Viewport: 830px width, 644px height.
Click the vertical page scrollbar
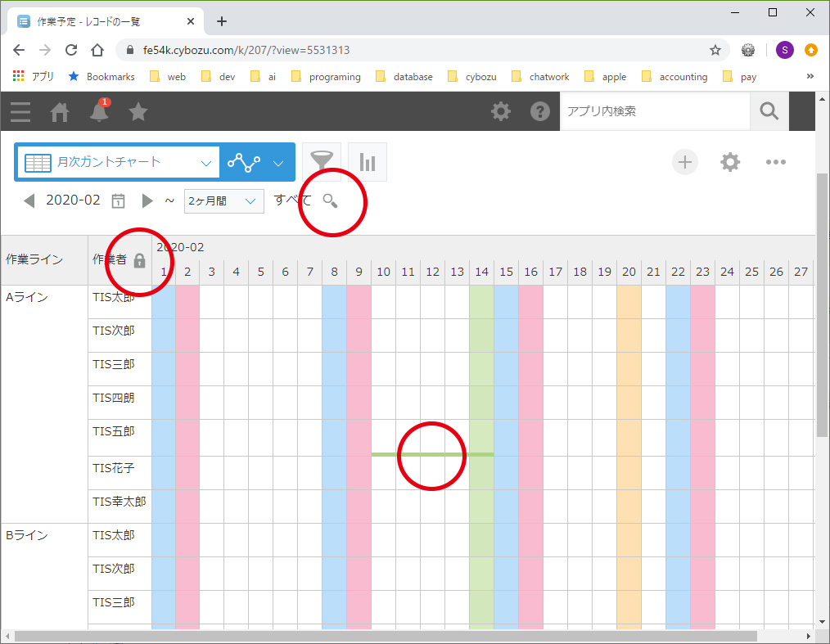822,304
